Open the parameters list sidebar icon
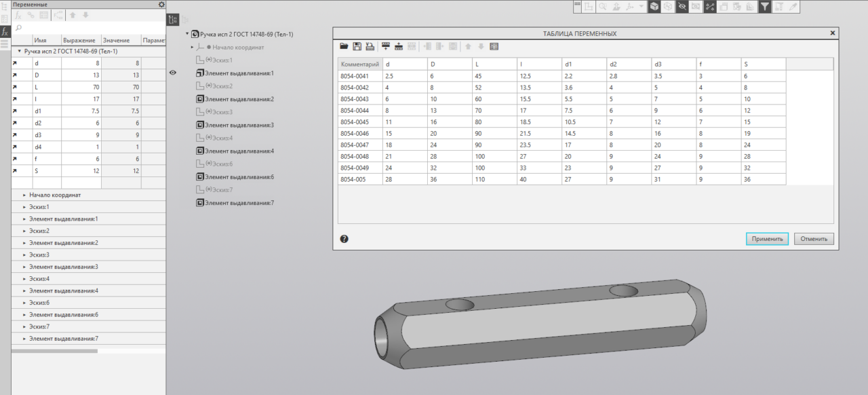The height and width of the screenshot is (395, 868). pyautogui.click(x=5, y=19)
